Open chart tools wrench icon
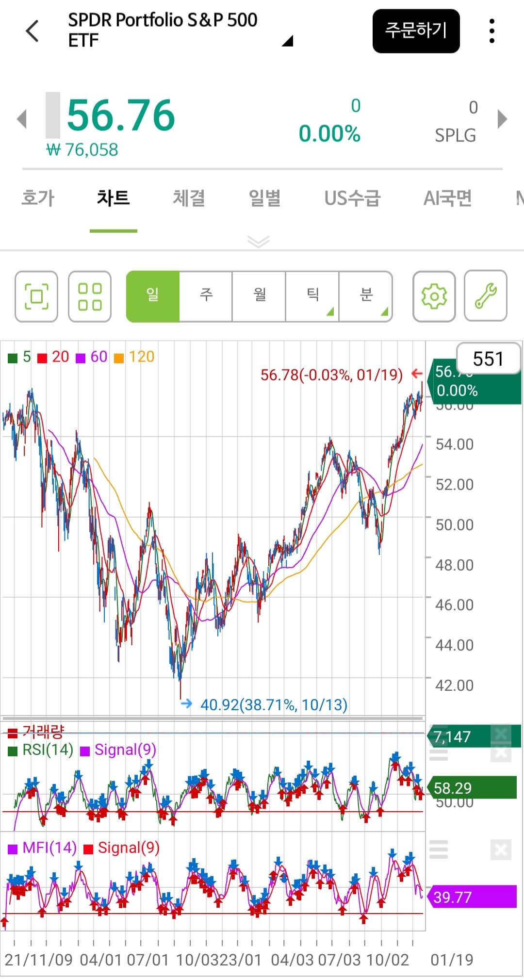 point(486,296)
